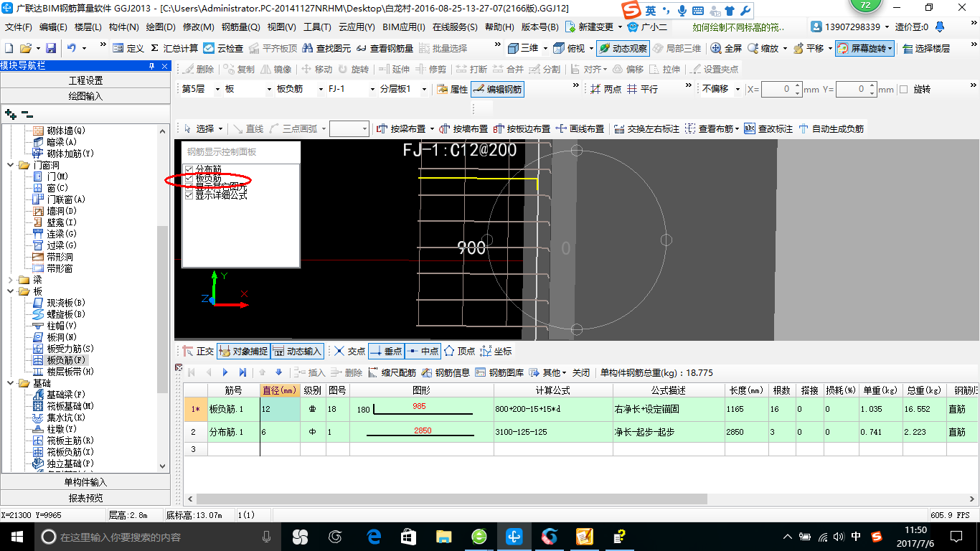Screen dimensions: 980x551
Task: Open the 不偏移 offset dropdown
Action: (736, 90)
